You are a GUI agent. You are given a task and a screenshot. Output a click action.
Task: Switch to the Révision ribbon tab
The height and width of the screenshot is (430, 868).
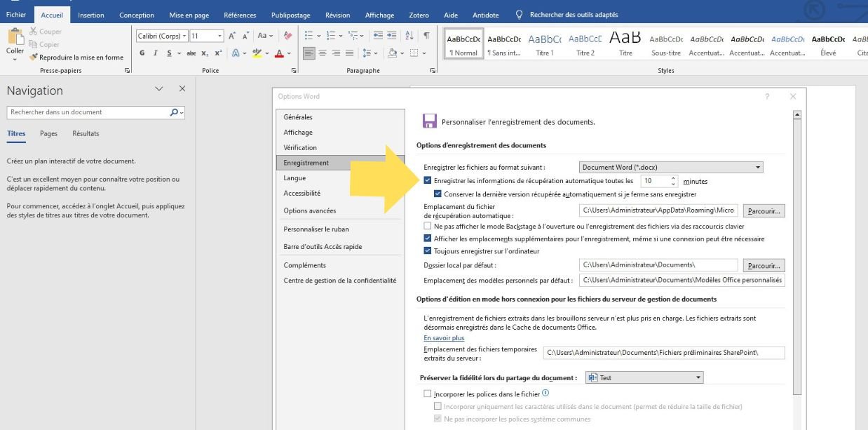337,14
